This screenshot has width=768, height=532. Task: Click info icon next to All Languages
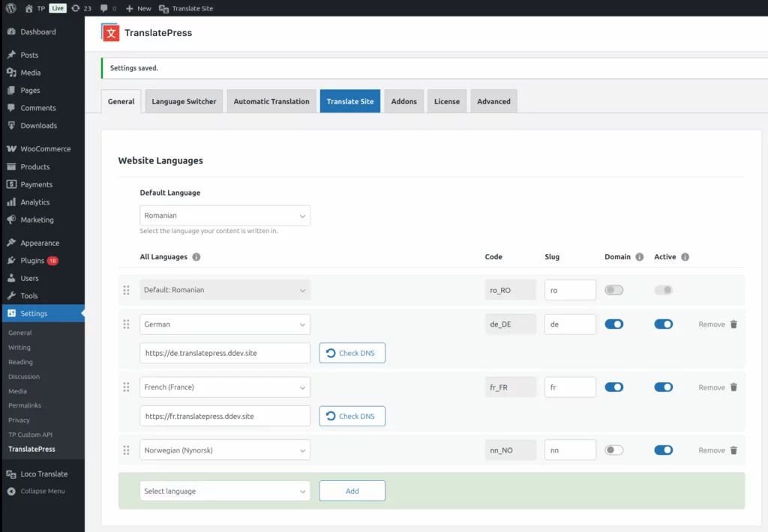196,257
